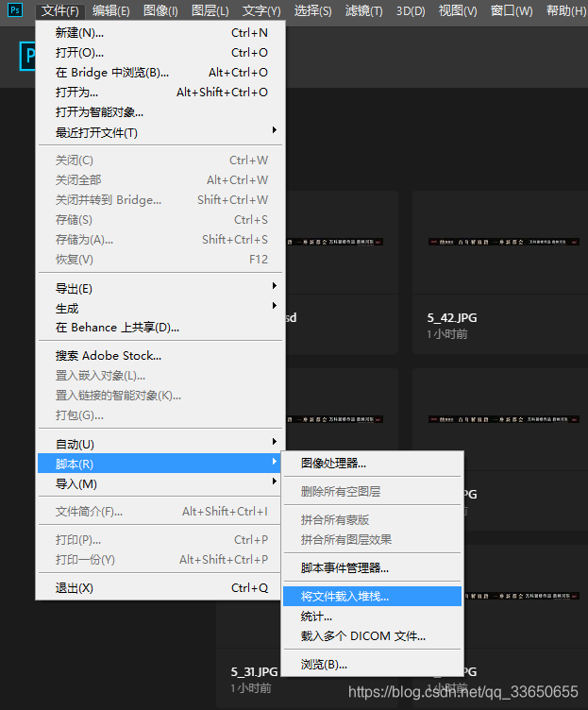Open the 文字(Y) menu
Viewport: 588px width, 710px height.
tap(261, 11)
